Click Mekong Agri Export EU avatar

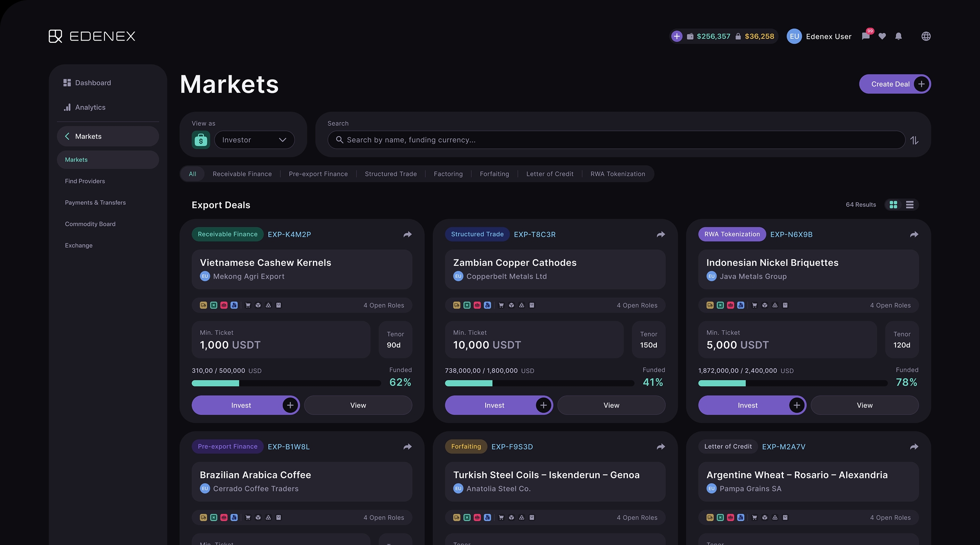pyautogui.click(x=205, y=276)
